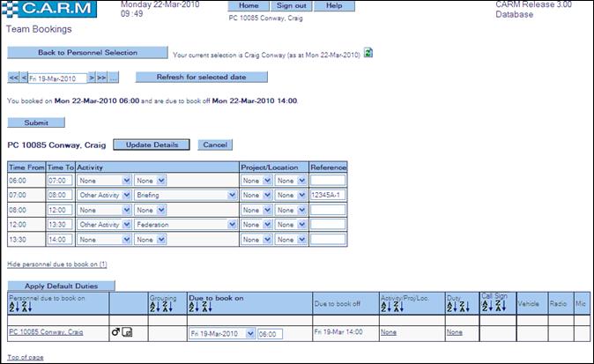Open the Home menu
Viewport: 594px width, 364px height.
(249, 5)
